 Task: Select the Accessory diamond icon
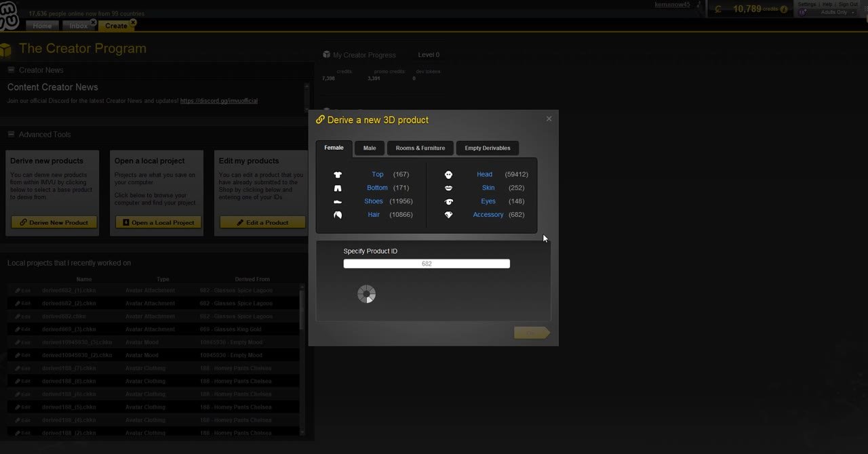(x=448, y=215)
